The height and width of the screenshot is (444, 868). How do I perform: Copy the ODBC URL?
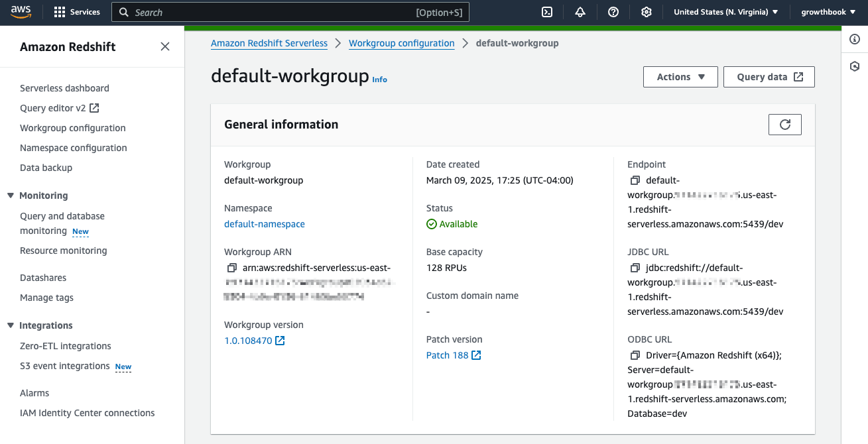click(635, 355)
